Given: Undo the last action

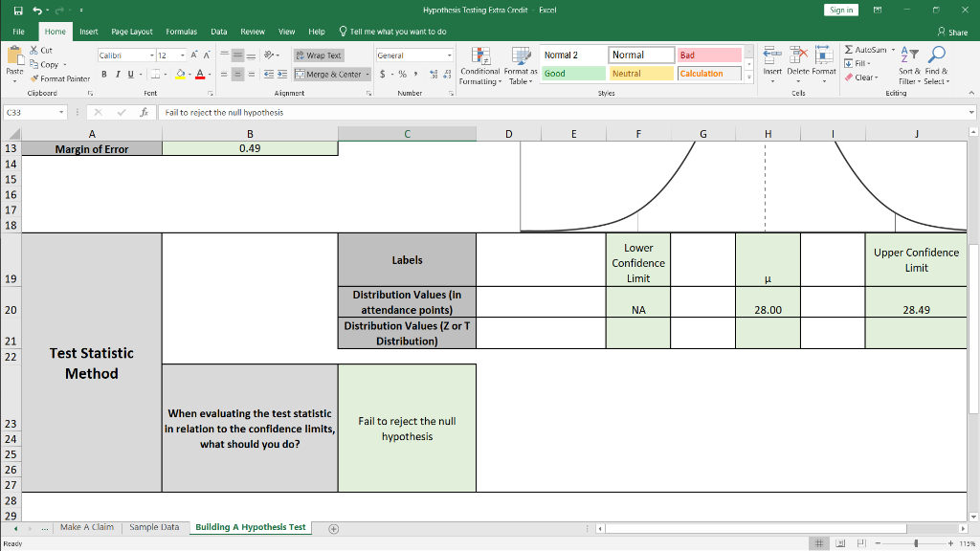Looking at the screenshot, I should click(x=37, y=10).
